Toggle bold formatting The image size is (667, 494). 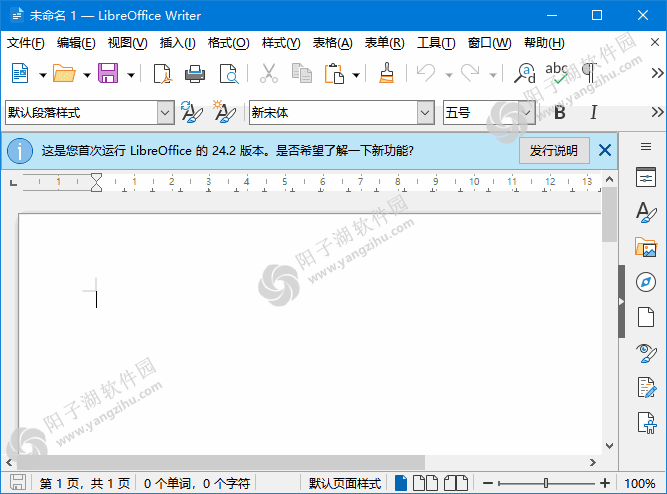(560, 112)
